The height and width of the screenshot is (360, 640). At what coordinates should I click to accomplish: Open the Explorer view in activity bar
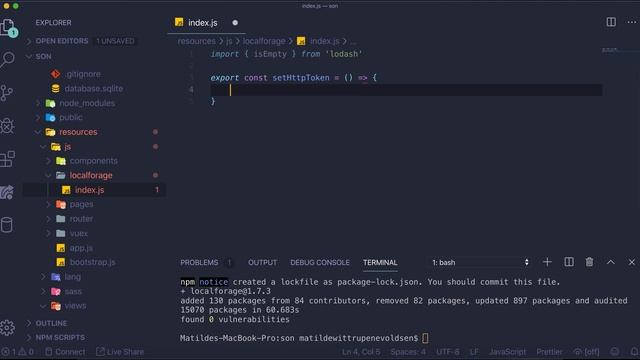click(8, 28)
